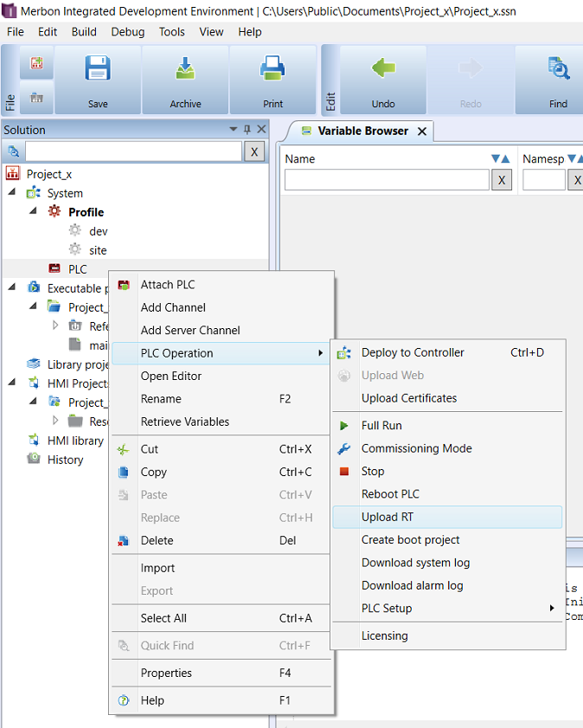Clear the Name filter with X button
This screenshot has height=728, width=583.
tap(502, 180)
